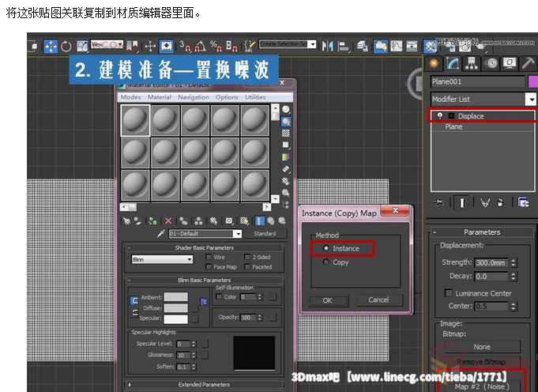This screenshot has width=538, height=392.
Task: Open the Modes menu in Material Editor
Action: coord(130,97)
